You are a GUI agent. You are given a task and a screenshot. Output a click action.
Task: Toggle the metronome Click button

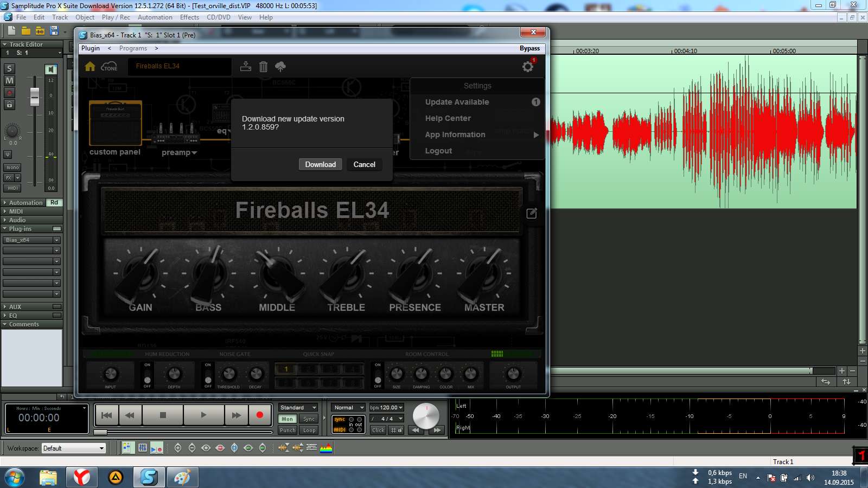(378, 430)
